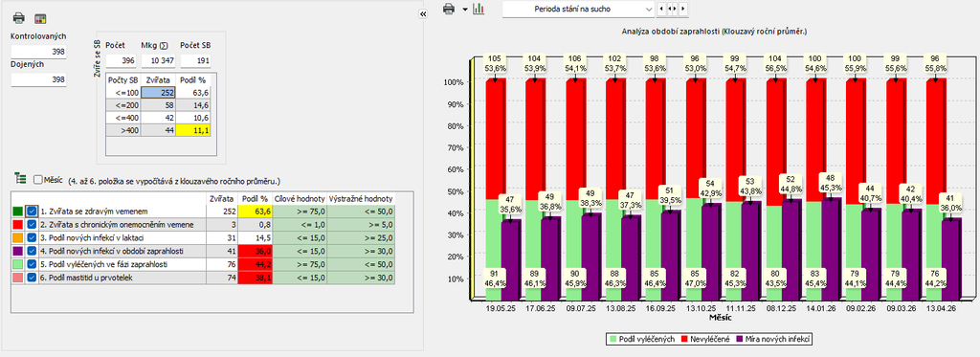Image resolution: width=980 pixels, height=357 pixels.
Task: Open the 'Perioda stání na sucho' dropdown
Action: (x=578, y=9)
